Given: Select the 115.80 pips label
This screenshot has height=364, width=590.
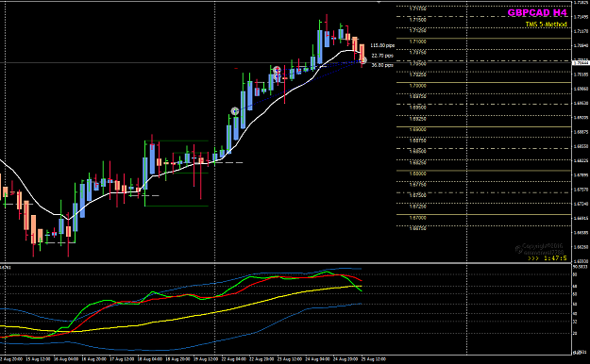Looking at the screenshot, I should point(382,45).
